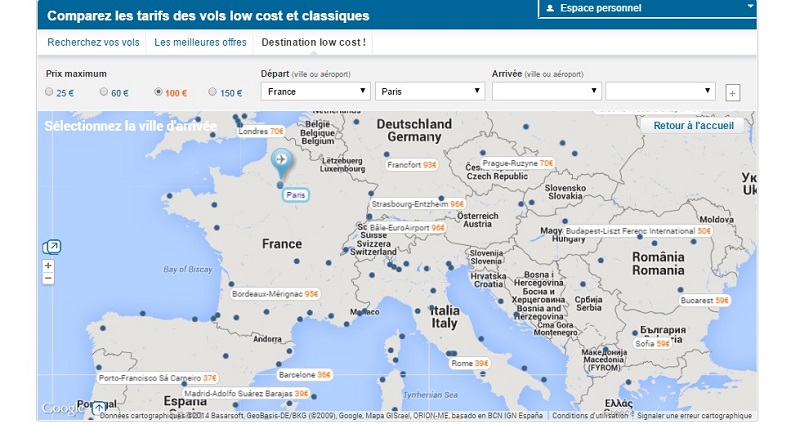The height and width of the screenshot is (424, 800).
Task: Open the France departure country dropdown
Action: 315,91
